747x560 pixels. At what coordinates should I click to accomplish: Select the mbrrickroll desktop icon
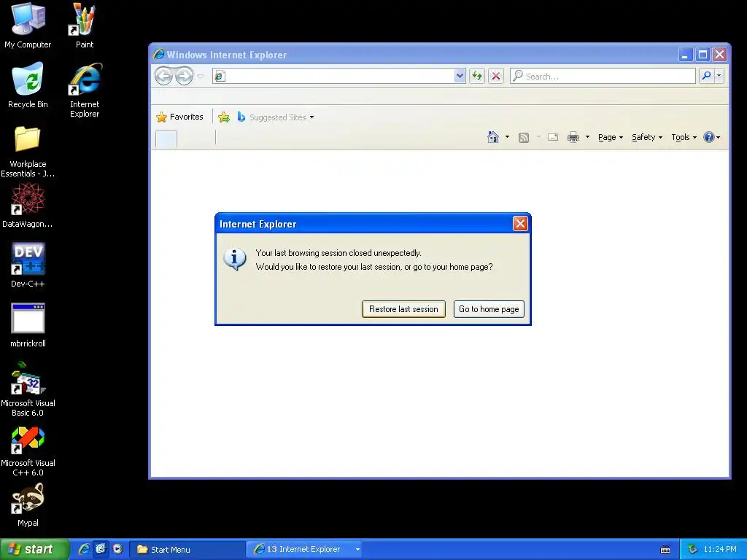coord(28,324)
